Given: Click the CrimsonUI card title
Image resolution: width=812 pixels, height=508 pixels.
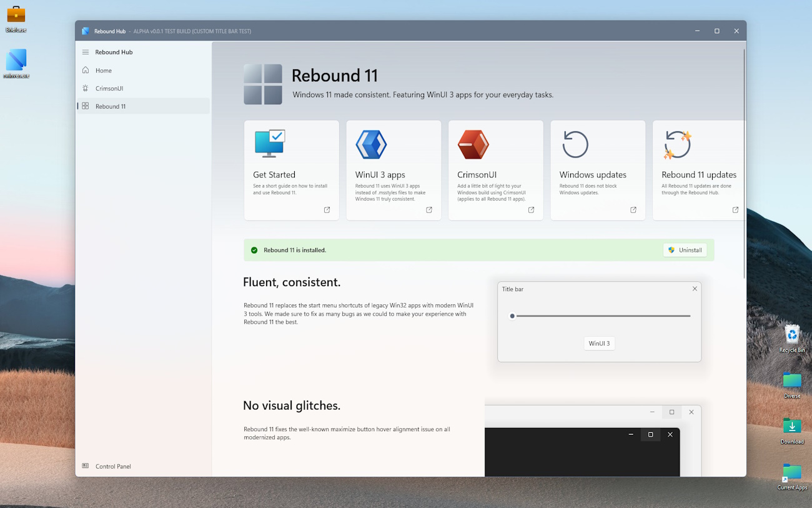Looking at the screenshot, I should (477, 175).
